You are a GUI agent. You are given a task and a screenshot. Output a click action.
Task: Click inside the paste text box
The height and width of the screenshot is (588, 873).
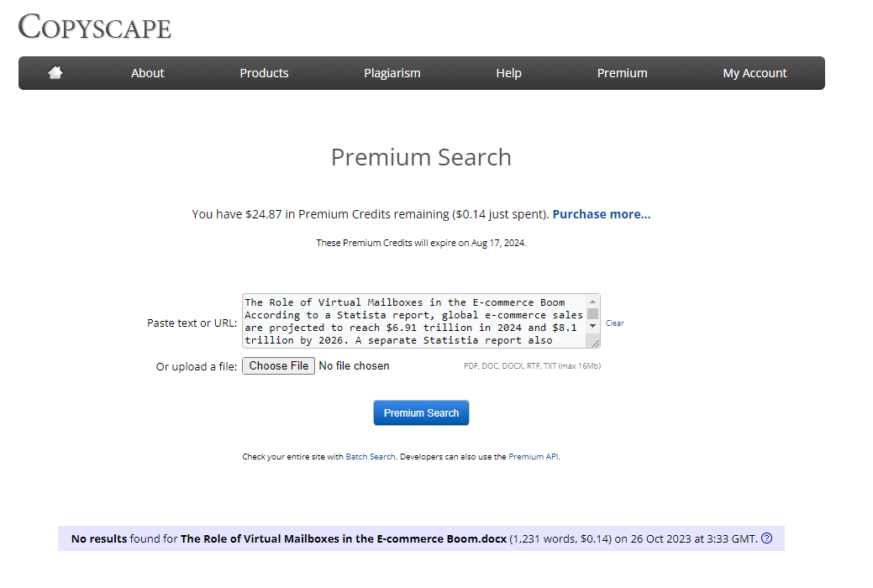[x=413, y=321]
